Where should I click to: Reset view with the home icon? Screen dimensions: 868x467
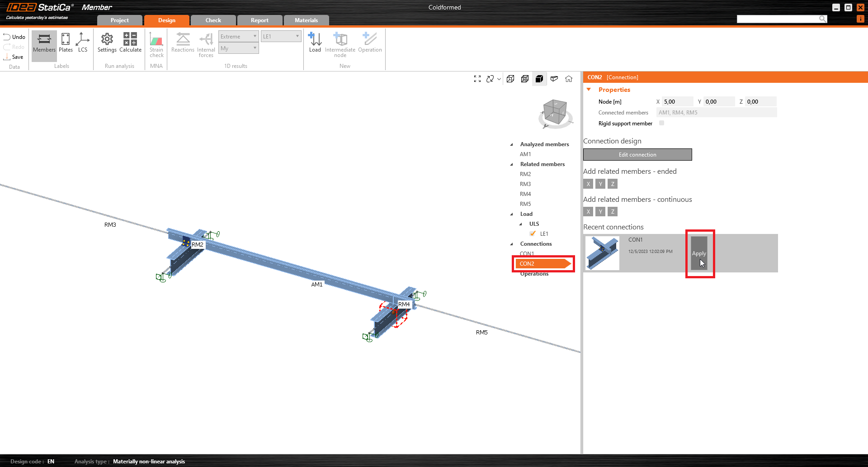[x=569, y=79]
